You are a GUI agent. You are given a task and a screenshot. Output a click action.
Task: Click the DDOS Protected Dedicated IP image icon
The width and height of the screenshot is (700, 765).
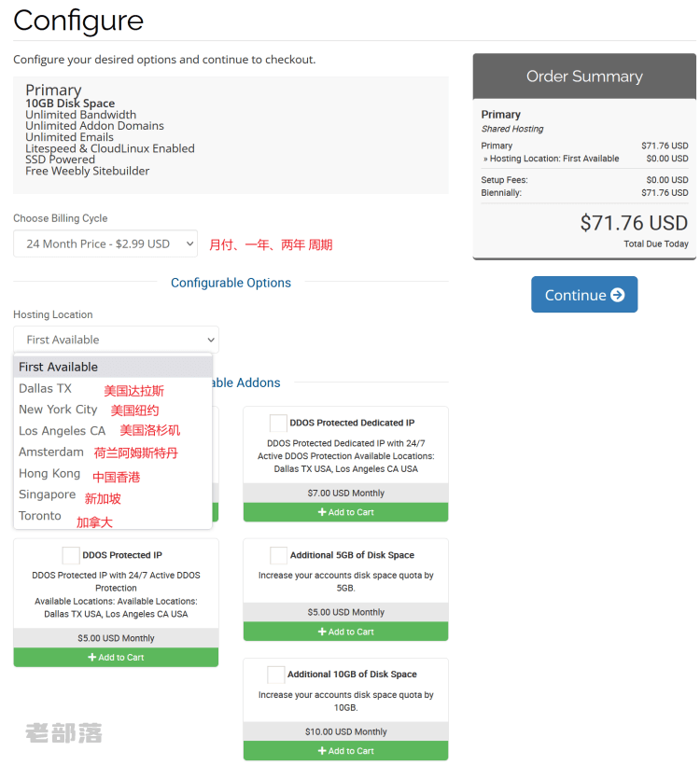click(x=278, y=423)
